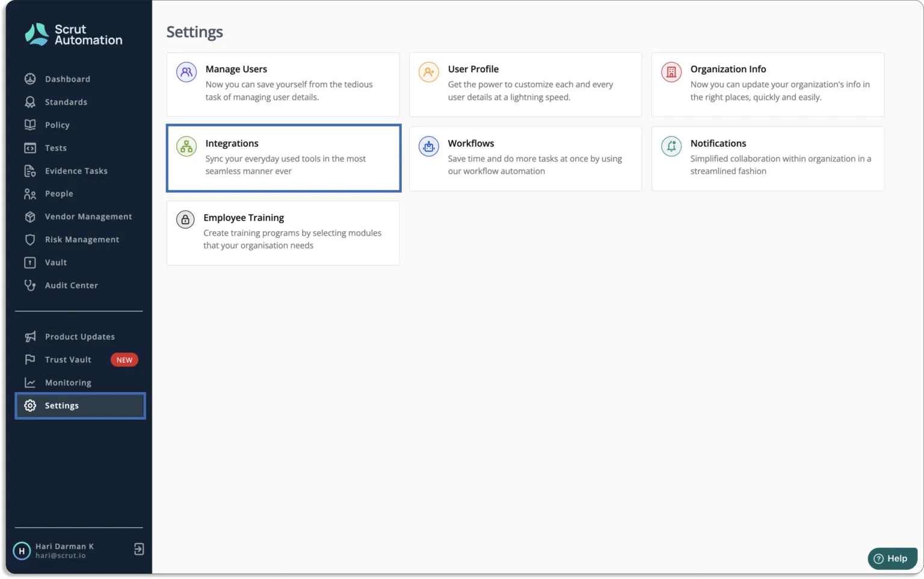924x579 pixels.
Task: Click the red NEW badge
Action: pyautogui.click(x=125, y=360)
